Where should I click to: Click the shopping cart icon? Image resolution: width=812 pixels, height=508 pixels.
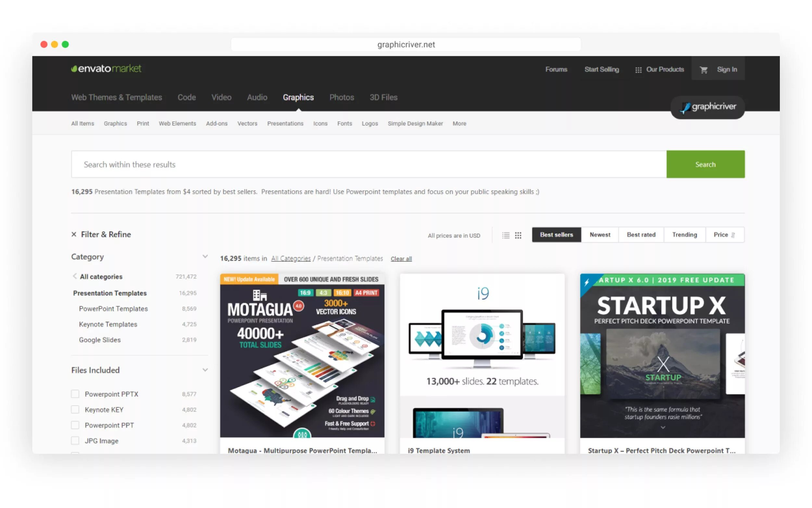tap(703, 69)
